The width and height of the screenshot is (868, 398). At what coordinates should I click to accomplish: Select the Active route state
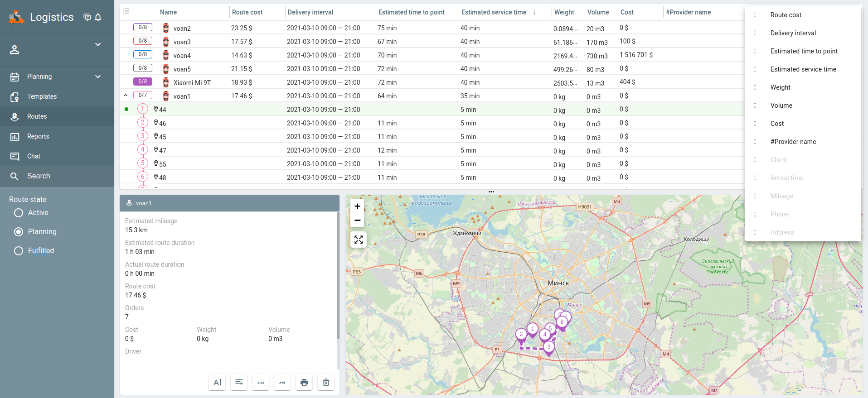[19, 213]
